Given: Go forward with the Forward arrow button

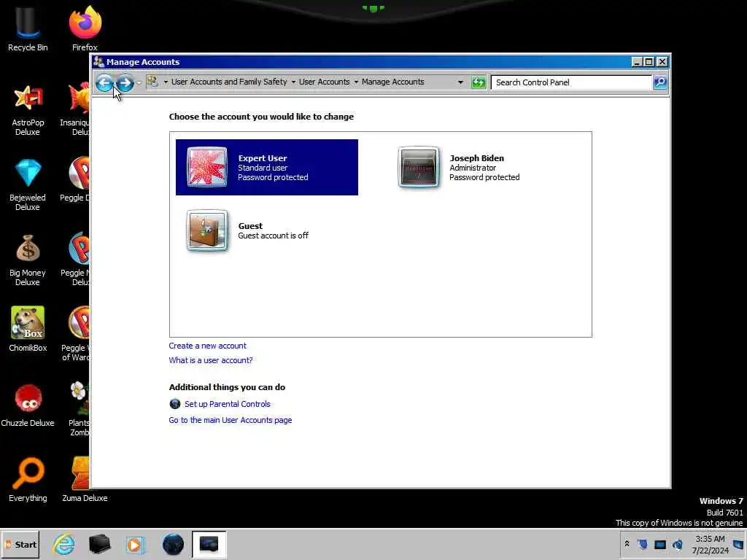Looking at the screenshot, I should (125, 83).
